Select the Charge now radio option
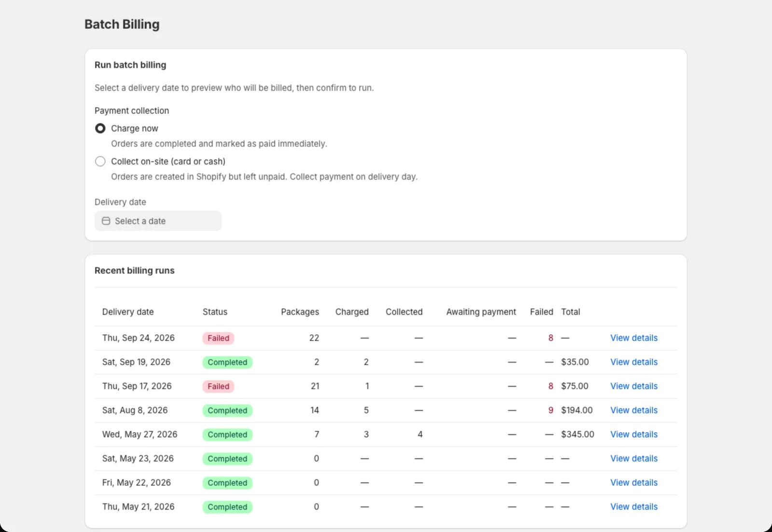772x532 pixels. click(x=100, y=128)
